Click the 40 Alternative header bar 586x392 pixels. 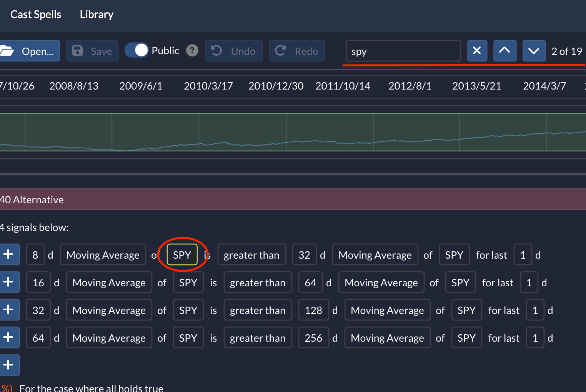coord(293,199)
